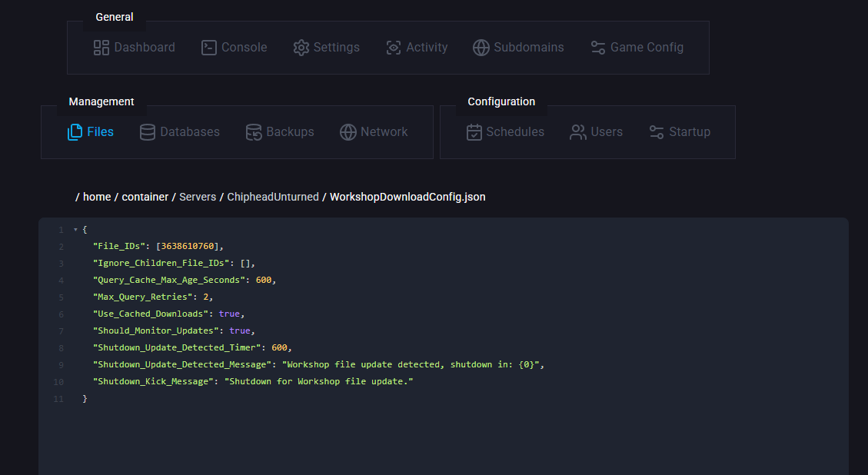Open the Backups archive icon
Viewport: 868px width, 475px height.
pos(254,132)
